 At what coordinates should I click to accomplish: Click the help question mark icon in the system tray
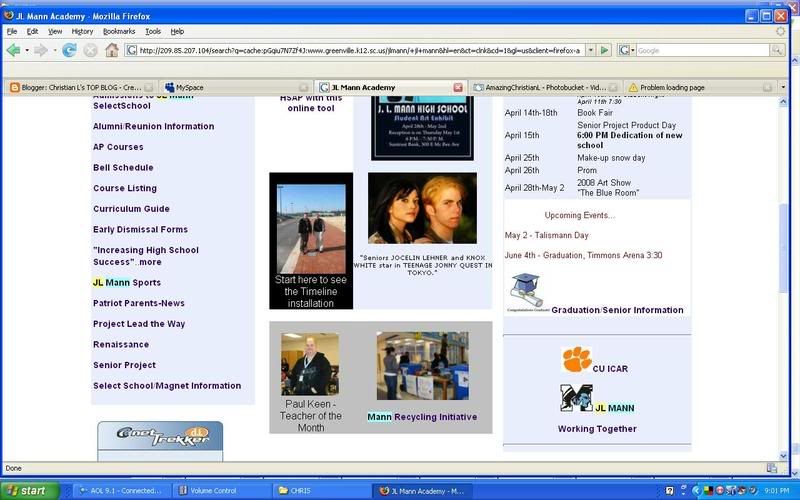coord(670,491)
